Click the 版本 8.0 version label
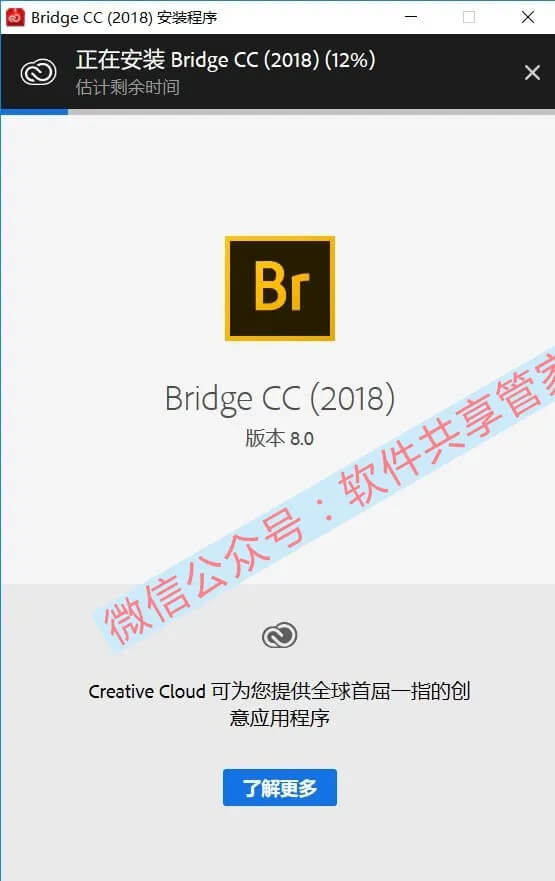This screenshot has width=555, height=881. (279, 438)
